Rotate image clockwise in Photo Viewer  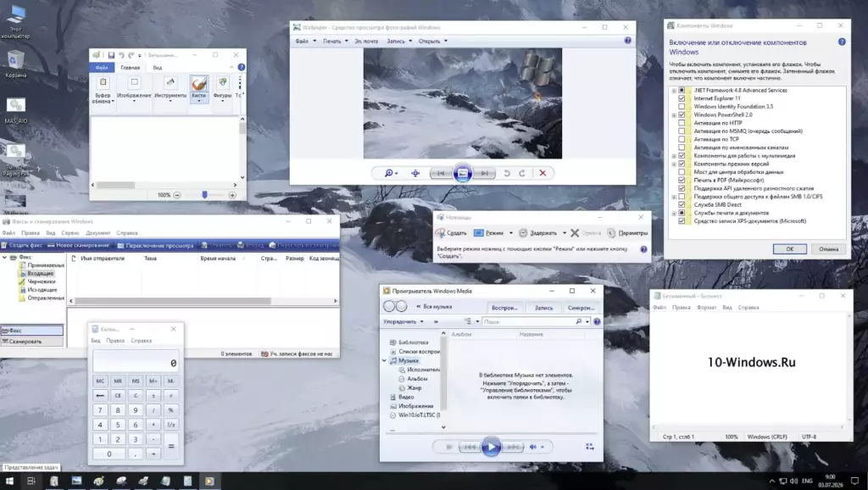coord(522,173)
